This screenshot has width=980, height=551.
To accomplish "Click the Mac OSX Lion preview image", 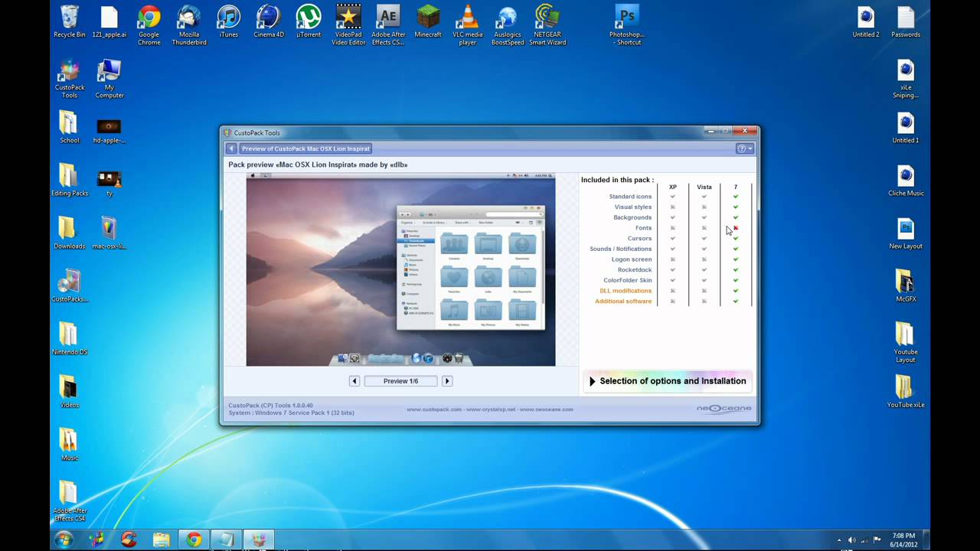I will coord(400,271).
